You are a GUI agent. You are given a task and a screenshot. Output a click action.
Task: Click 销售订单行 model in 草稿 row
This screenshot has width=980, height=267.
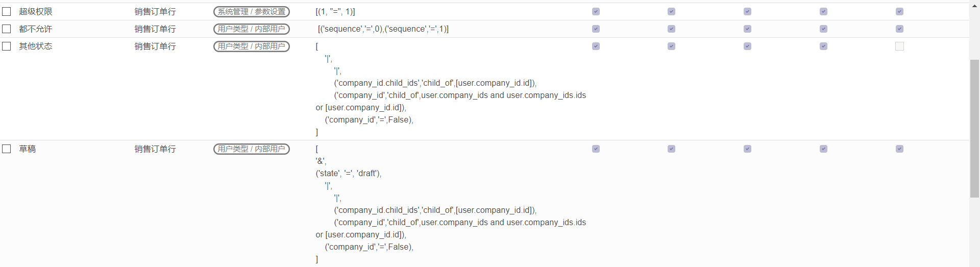[155, 149]
